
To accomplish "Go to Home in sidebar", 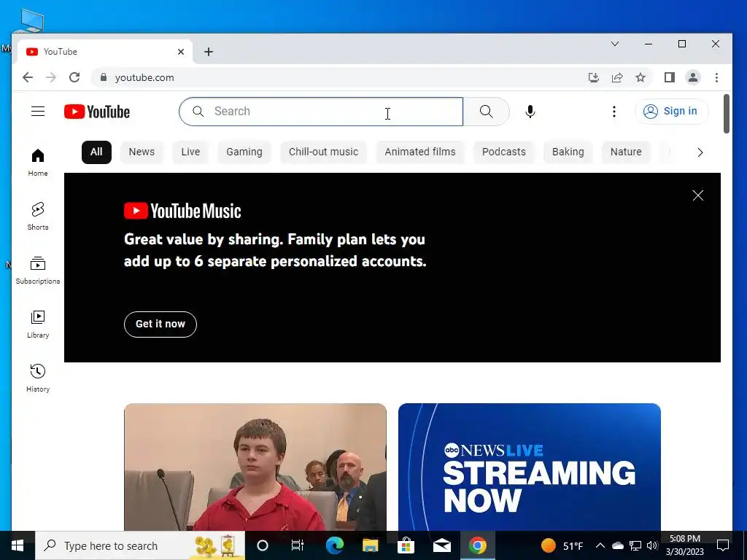I will [38, 162].
